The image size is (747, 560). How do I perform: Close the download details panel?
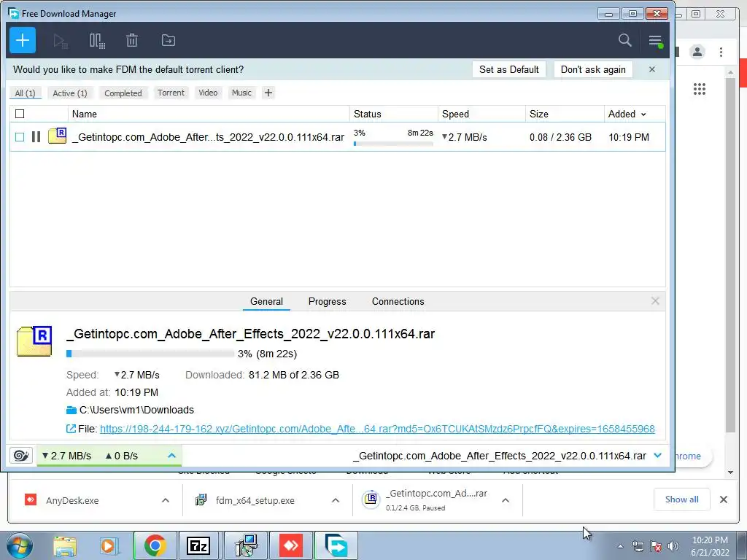pos(655,301)
